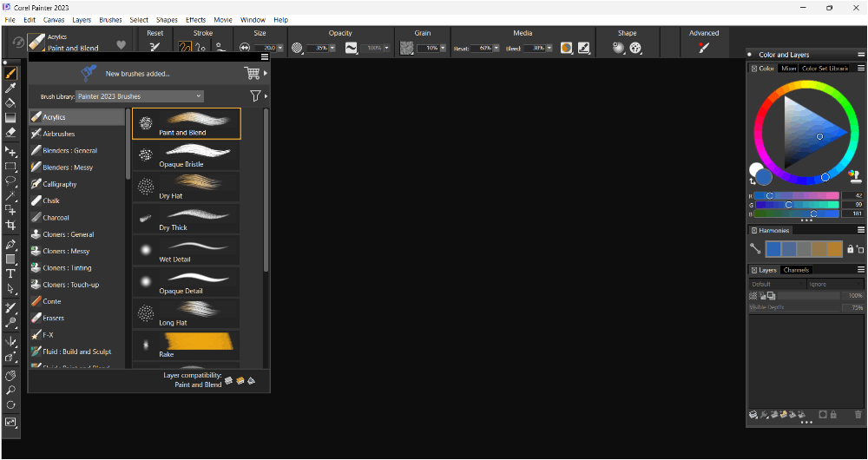Select the Grabber hand tool
This screenshot has height=460, width=868.
pyautogui.click(x=10, y=376)
